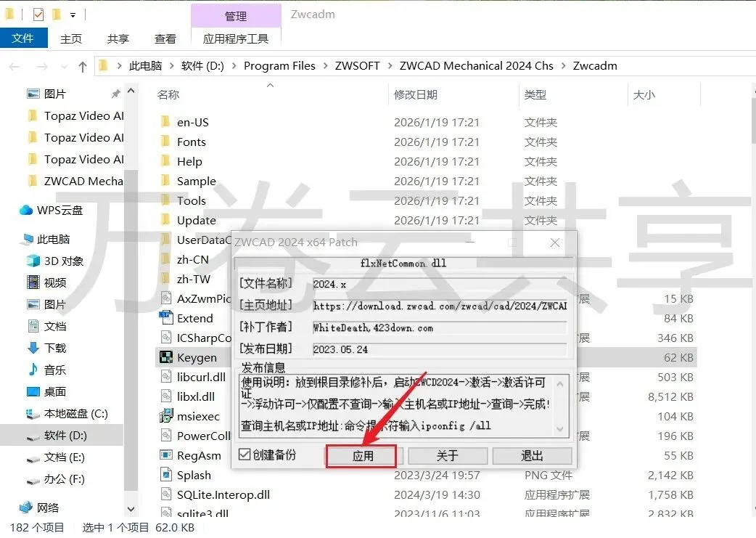Expand chevron after 此电脑 breadcrumb
756x538 pixels.
[172, 66]
